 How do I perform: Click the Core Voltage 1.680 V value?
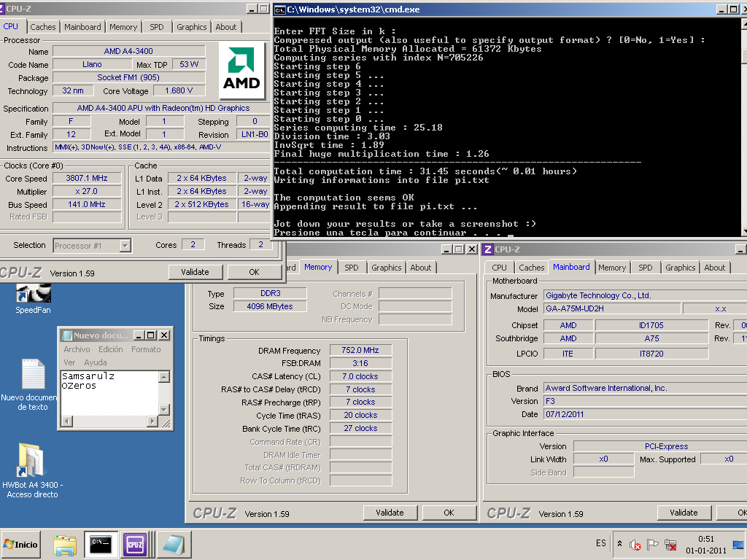(x=179, y=90)
